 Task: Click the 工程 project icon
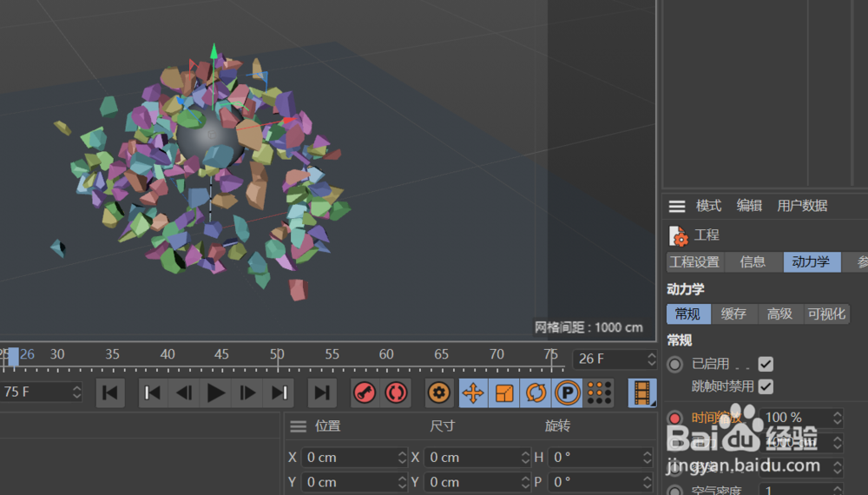click(679, 236)
